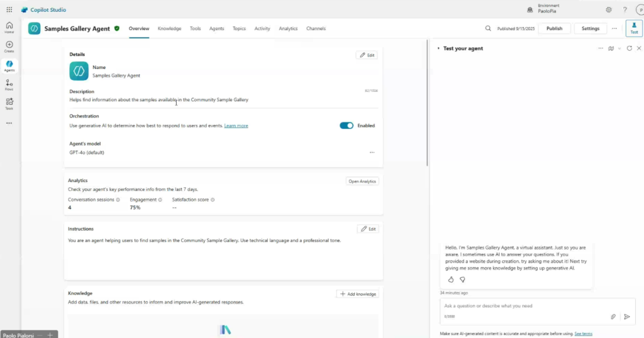Refresh the test conversation
The image size is (644, 338).
pos(629,48)
